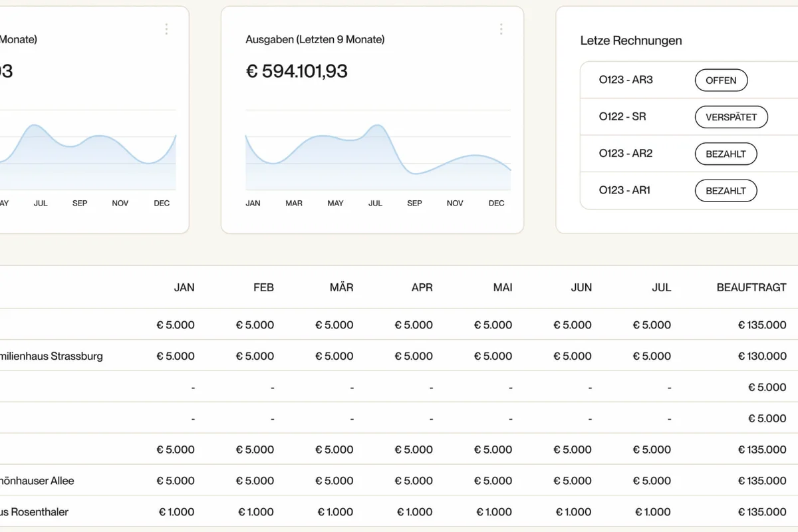Click JUL on the Ausgaben chart axis
This screenshot has width=798, height=532.
click(x=376, y=203)
